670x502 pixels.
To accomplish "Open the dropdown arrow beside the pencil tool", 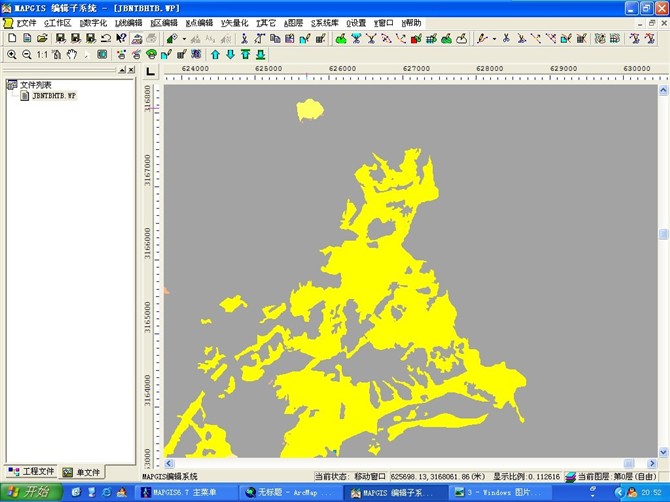I will click(x=493, y=38).
